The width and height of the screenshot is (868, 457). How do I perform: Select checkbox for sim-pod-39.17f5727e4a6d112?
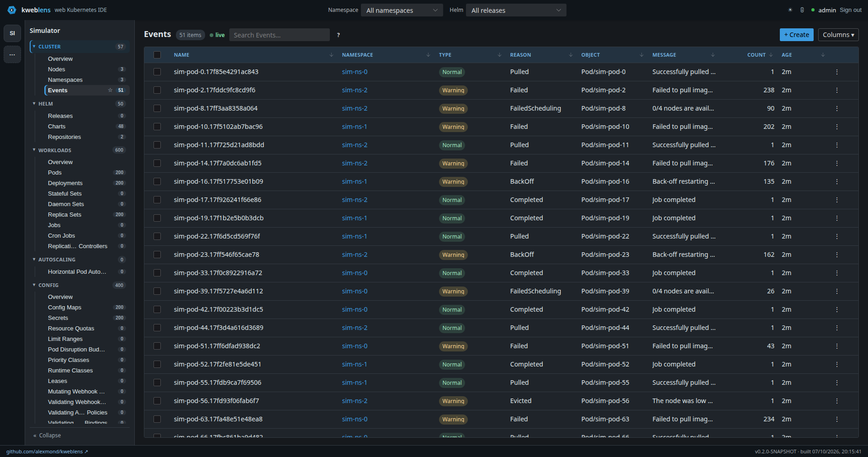click(157, 291)
